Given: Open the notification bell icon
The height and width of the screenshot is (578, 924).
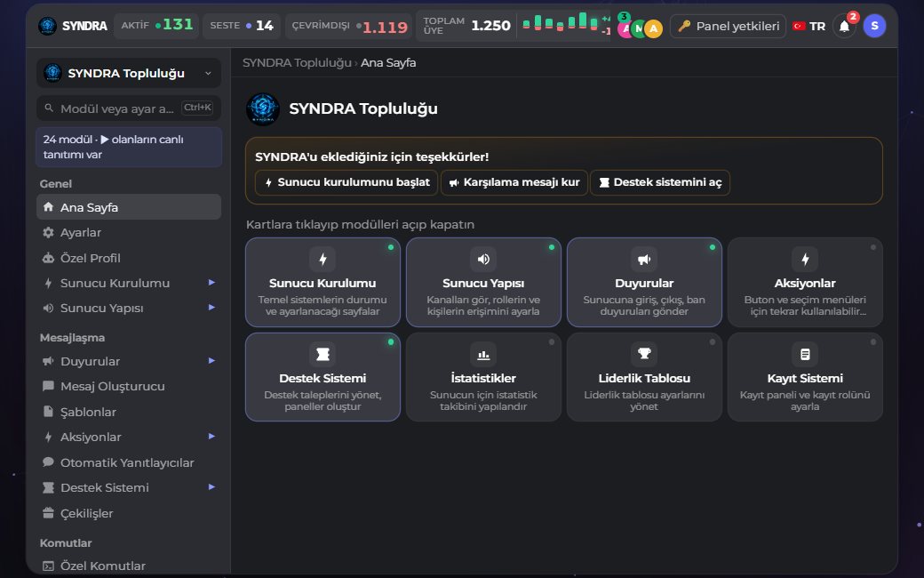Looking at the screenshot, I should click(x=844, y=27).
